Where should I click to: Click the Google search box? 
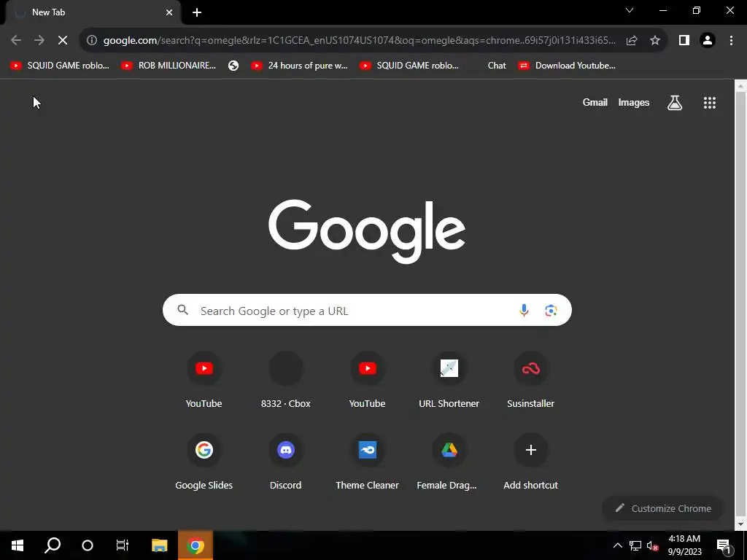coord(367,310)
